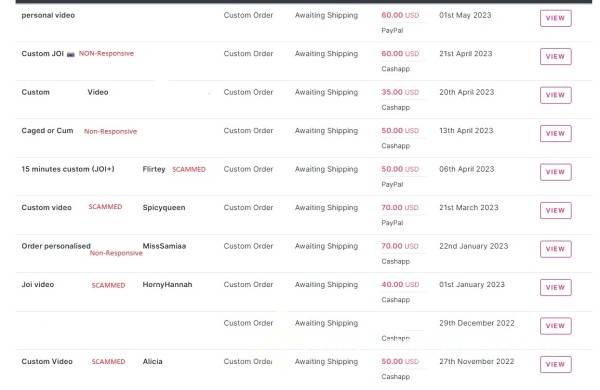
Task: Click the camera emoji beside Custom JOI
Action: click(x=70, y=54)
